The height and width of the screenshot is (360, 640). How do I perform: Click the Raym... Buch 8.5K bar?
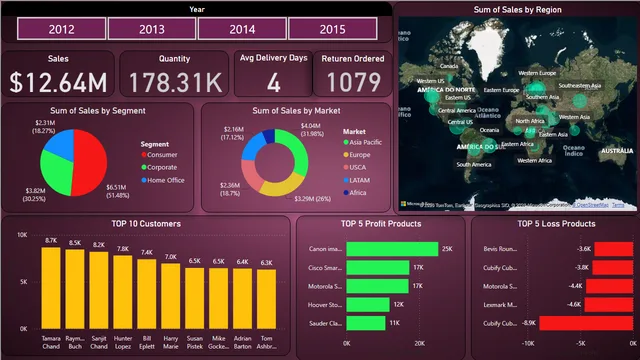(x=75, y=289)
